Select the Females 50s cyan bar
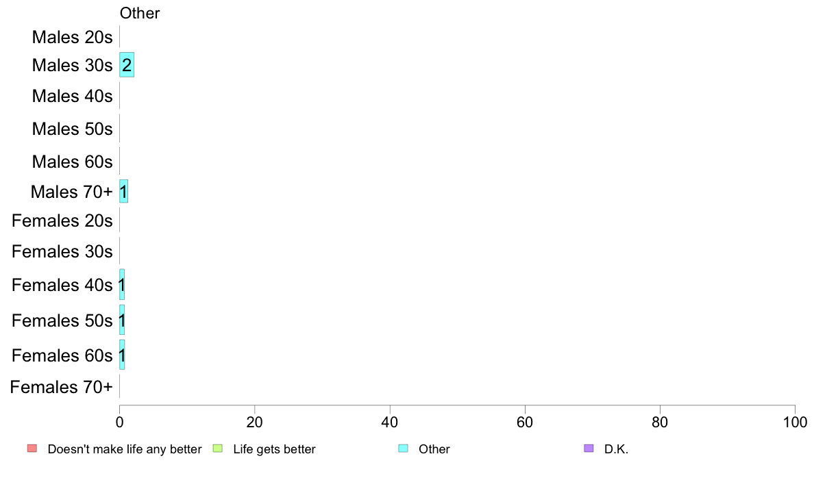The width and height of the screenshot is (814, 504). 122,320
